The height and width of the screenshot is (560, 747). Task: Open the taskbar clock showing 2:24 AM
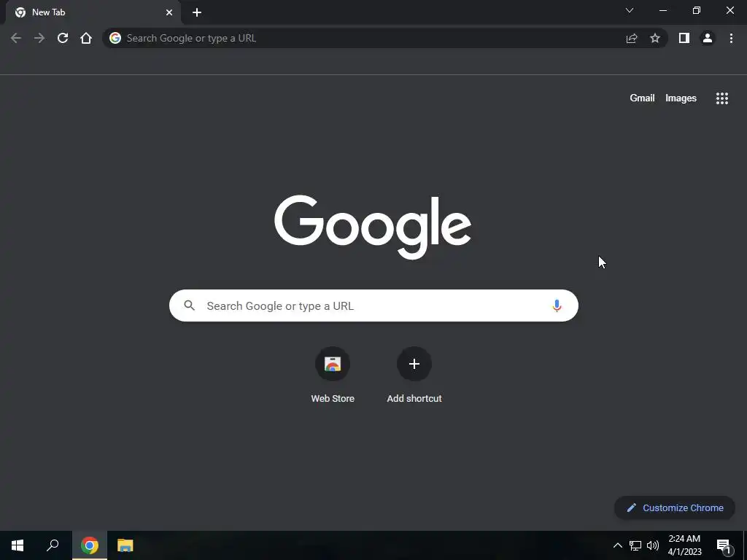(x=684, y=545)
